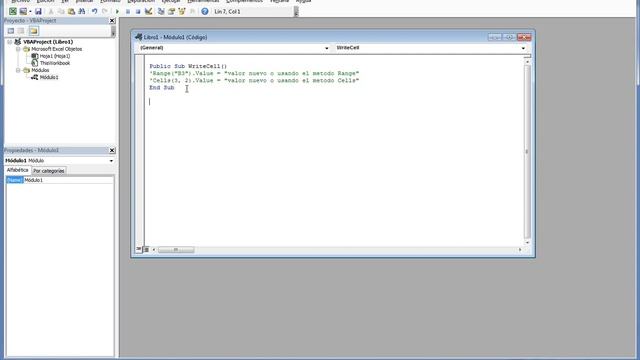Minimize the Módulo1 code window
This screenshot has width=640, height=360.
(x=495, y=37)
